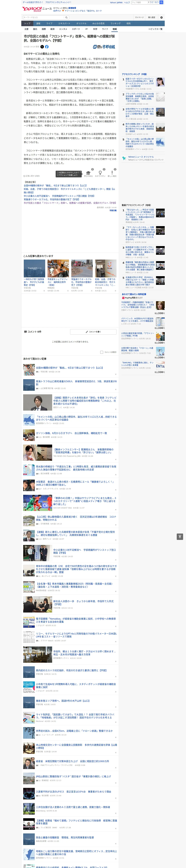Image resolution: width=186 pixels, height=868 pixels.
Task: Select ランキング tab
Action: click(x=115, y=24)
